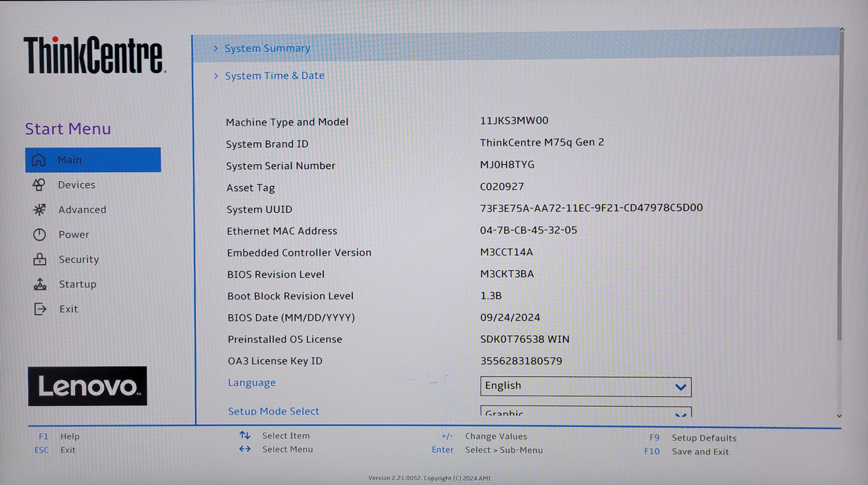
Task: Open the Language dropdown showing English
Action: coord(586,387)
